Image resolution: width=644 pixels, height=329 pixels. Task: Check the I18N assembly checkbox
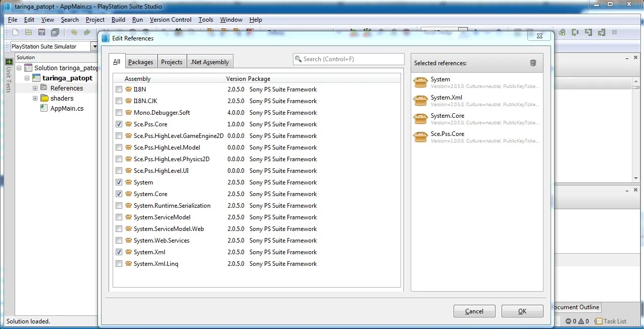[x=119, y=89]
